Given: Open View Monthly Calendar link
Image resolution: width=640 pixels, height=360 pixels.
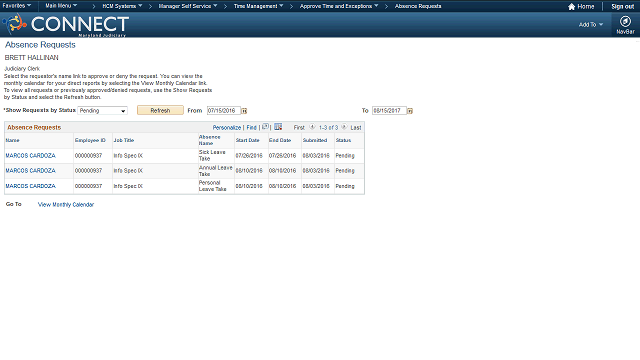Looking at the screenshot, I should (x=66, y=204).
